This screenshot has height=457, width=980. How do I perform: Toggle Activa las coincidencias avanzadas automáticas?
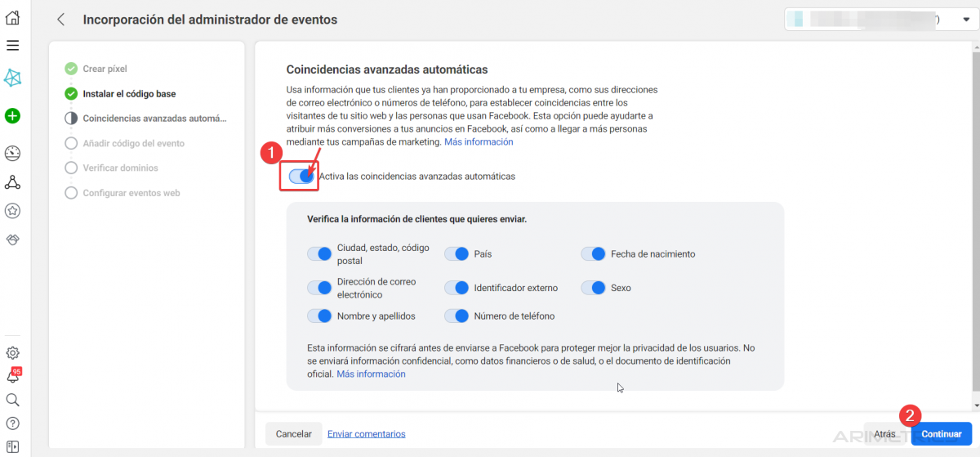(301, 176)
